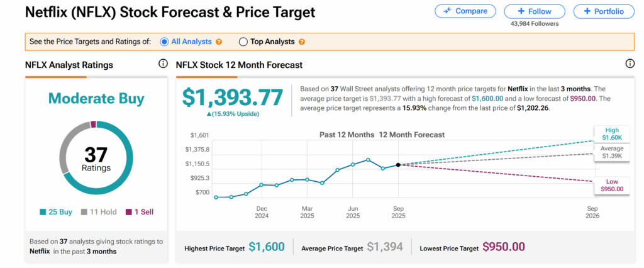The width and height of the screenshot is (644, 268).
Task: Click the Highest Price Target $1,600 value
Action: coord(267,248)
